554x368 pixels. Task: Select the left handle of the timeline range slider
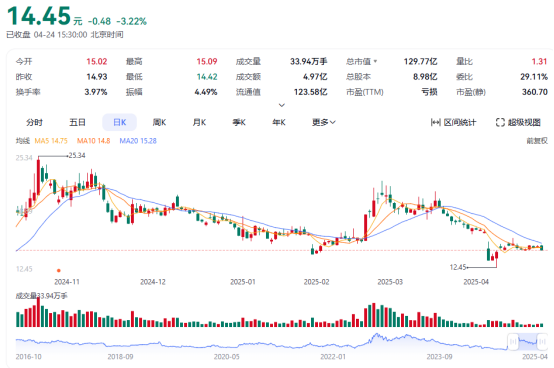click(513, 342)
